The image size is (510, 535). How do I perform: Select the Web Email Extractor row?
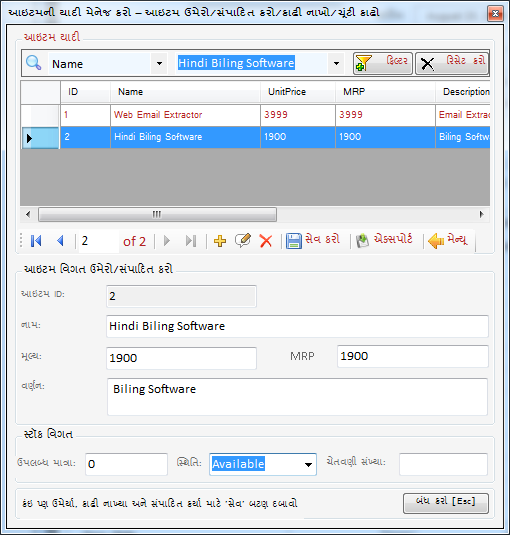(x=255, y=115)
